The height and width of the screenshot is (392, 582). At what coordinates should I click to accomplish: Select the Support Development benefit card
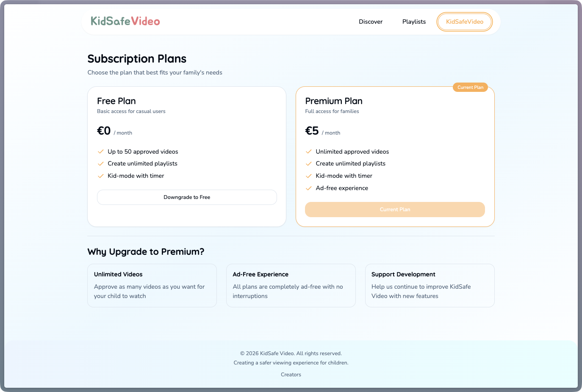[x=430, y=286]
